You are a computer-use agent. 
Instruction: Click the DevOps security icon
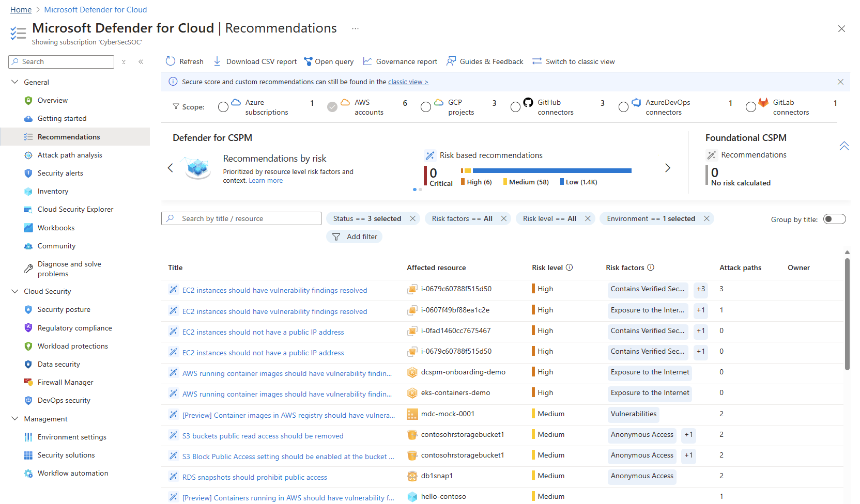coord(28,400)
